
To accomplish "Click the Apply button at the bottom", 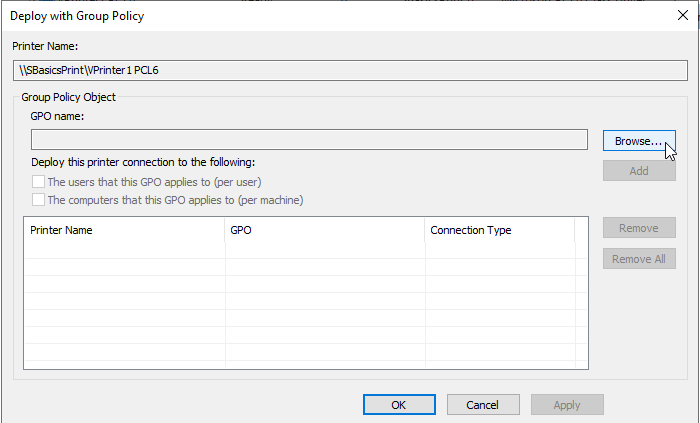I will click(x=567, y=404).
